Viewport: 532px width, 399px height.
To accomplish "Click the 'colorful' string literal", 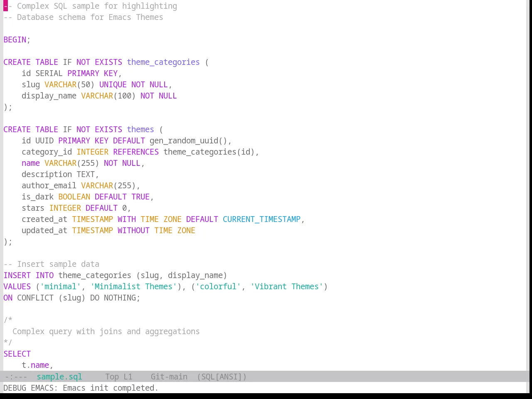I will pos(218,286).
